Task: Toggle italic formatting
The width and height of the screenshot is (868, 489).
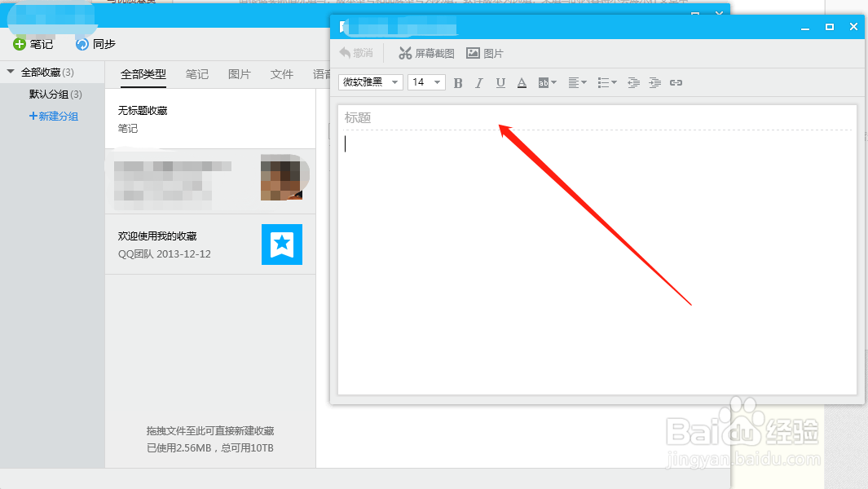Action: pos(479,83)
